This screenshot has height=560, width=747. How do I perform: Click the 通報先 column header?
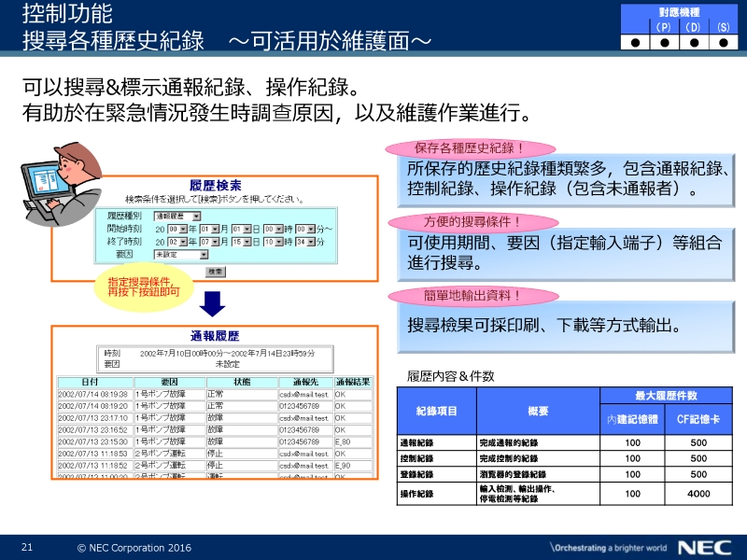[306, 382]
